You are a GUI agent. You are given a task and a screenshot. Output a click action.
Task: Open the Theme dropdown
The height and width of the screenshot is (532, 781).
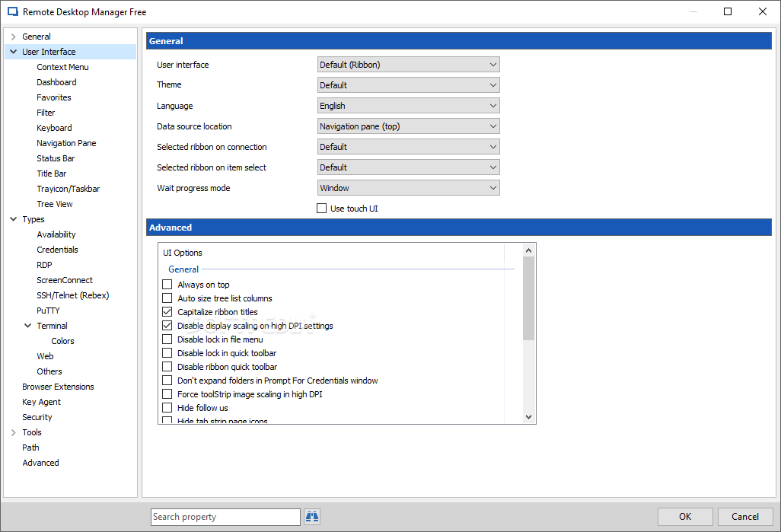pos(409,85)
